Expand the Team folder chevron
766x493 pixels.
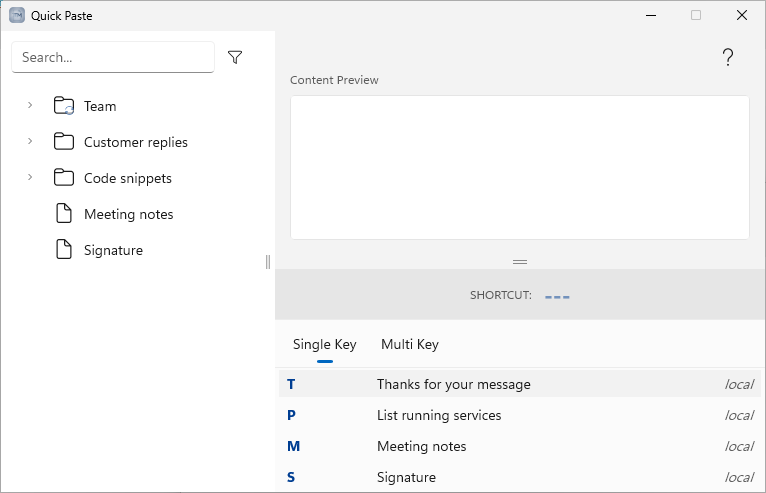30,105
